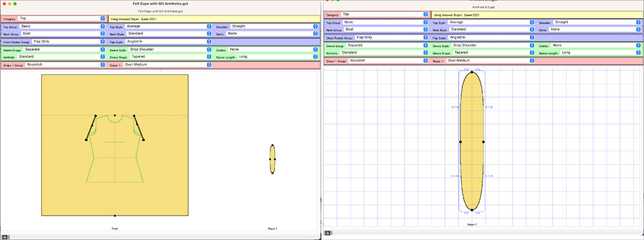Click the bottom edge point of the yellow cape square
This screenshot has height=240, width=644.
point(115,216)
